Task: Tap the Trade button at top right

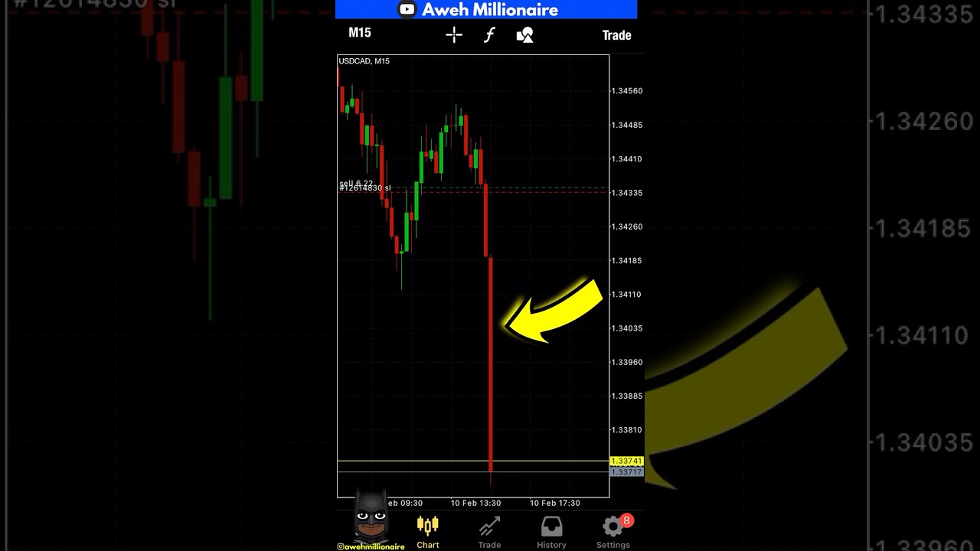Action: coord(616,35)
